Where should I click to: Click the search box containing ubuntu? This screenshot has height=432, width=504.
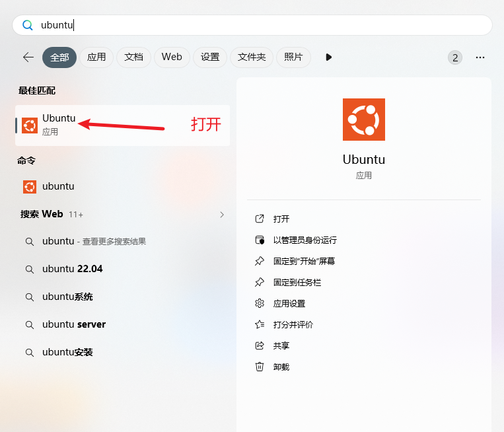tap(252, 25)
